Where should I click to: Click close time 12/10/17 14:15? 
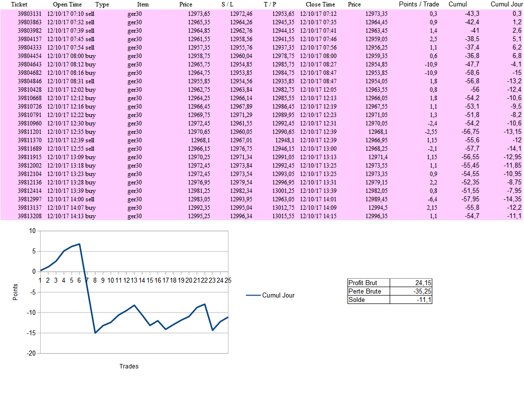pos(318,216)
